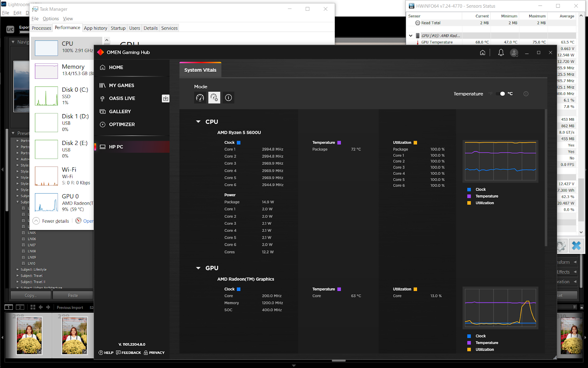Collapse Lightroom Navigator panel triangle
The height and width of the screenshot is (368, 588).
coord(13,42)
